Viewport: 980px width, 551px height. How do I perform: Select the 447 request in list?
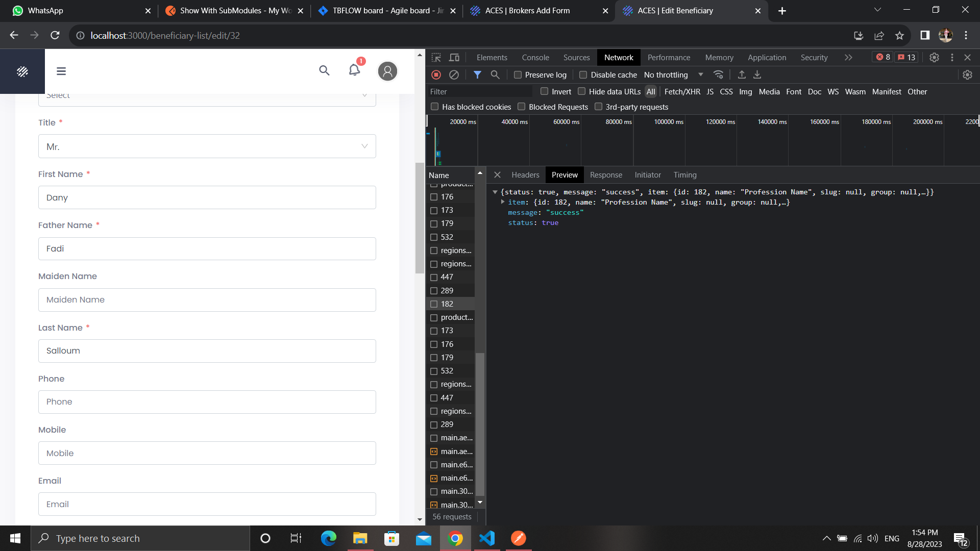tap(447, 277)
